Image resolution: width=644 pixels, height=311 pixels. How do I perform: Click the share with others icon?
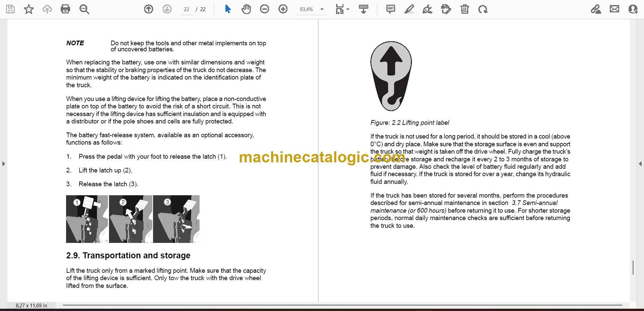click(x=633, y=9)
